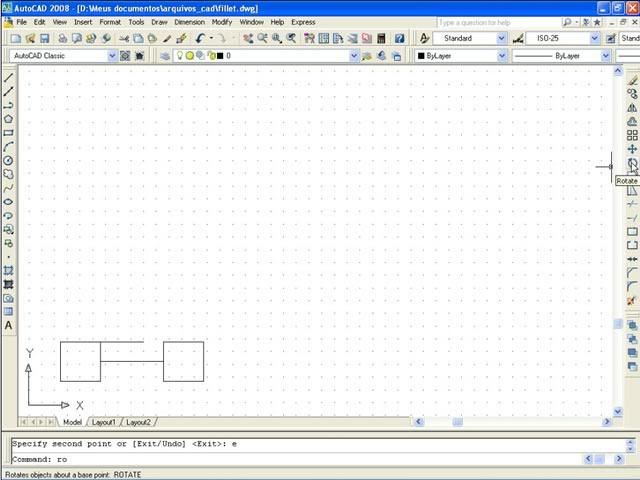640x480 pixels.
Task: Switch to the Layout1 tab
Action: (104, 422)
